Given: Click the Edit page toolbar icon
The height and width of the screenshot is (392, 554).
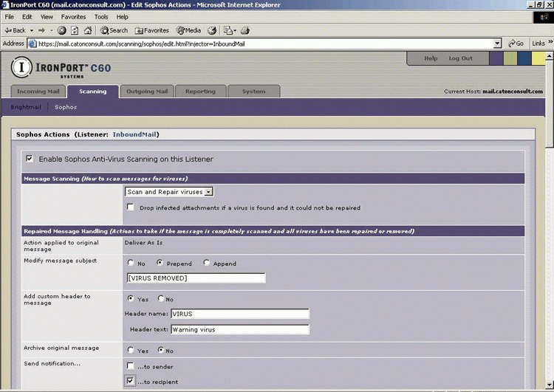Looking at the screenshot, I should 228,30.
